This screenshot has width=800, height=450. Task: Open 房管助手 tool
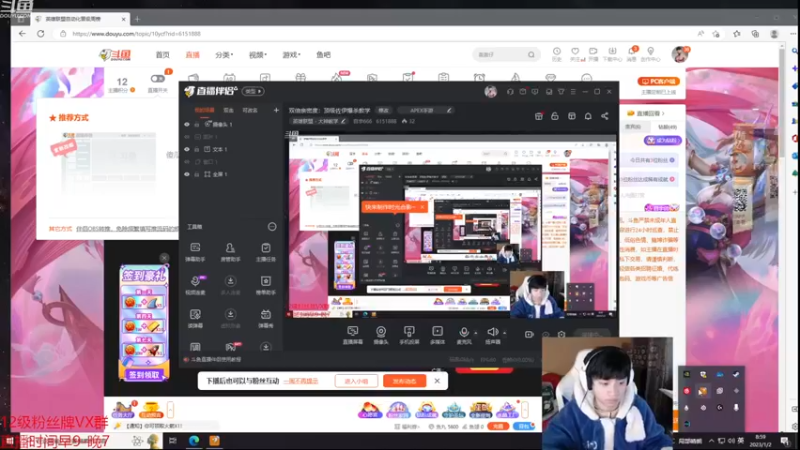(x=230, y=252)
